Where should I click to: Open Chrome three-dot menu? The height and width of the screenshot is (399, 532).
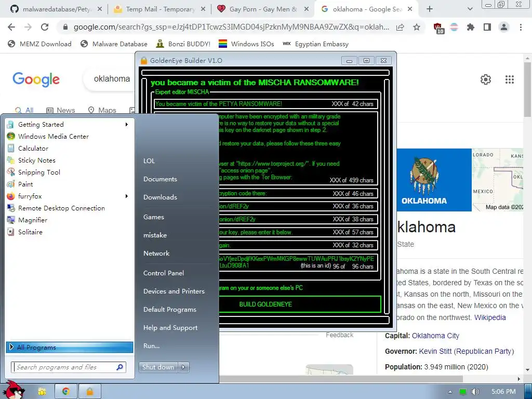tap(521, 27)
